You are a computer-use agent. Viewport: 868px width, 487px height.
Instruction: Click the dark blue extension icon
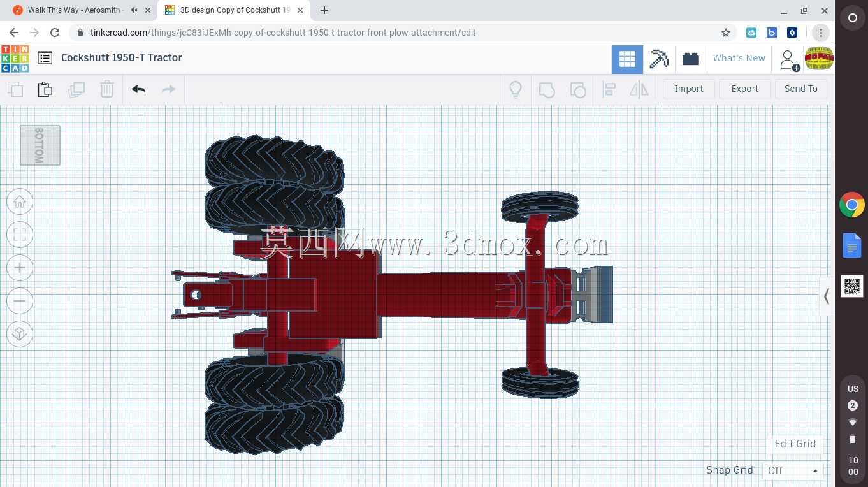[x=792, y=33]
